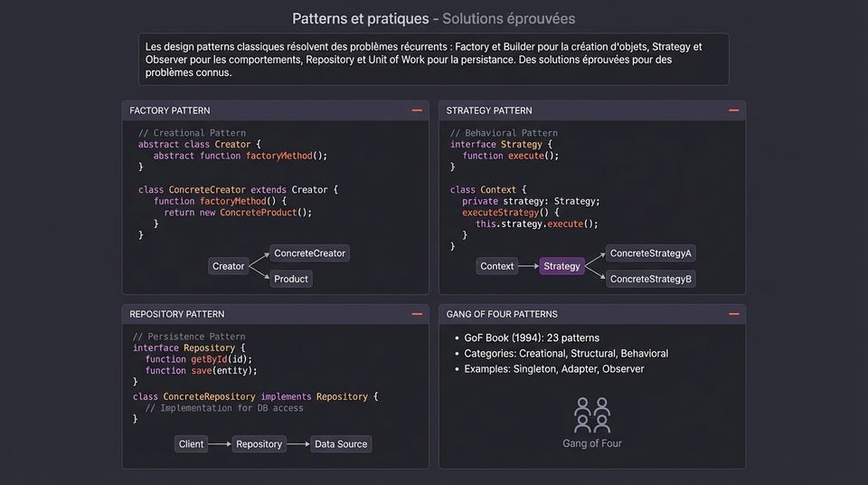Click the highlighted Strategy node
The height and width of the screenshot is (485, 868).
561,266
